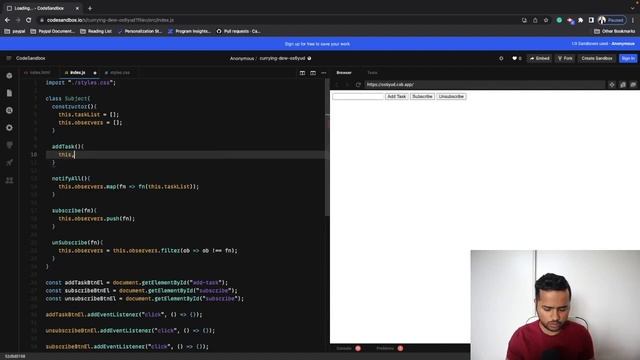The height and width of the screenshot is (360, 640).
Task: Open the deployment rocket sidebar icon
Action: click(x=9, y=162)
